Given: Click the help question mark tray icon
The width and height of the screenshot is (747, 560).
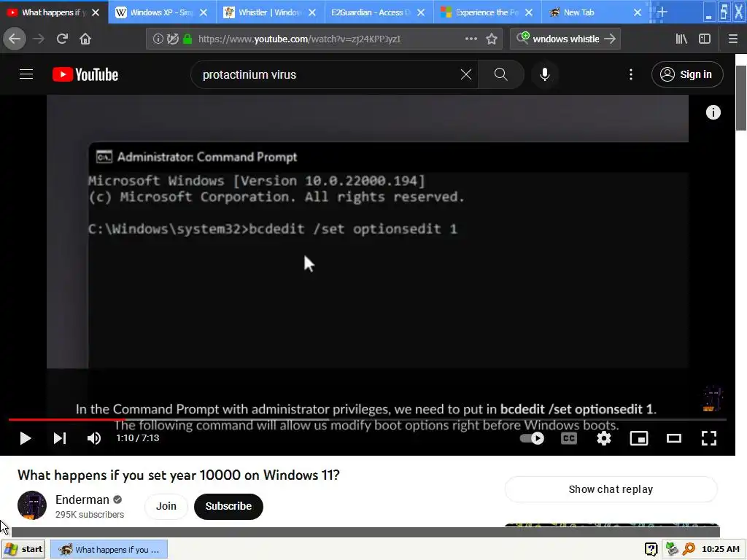Looking at the screenshot, I should coord(651,549).
